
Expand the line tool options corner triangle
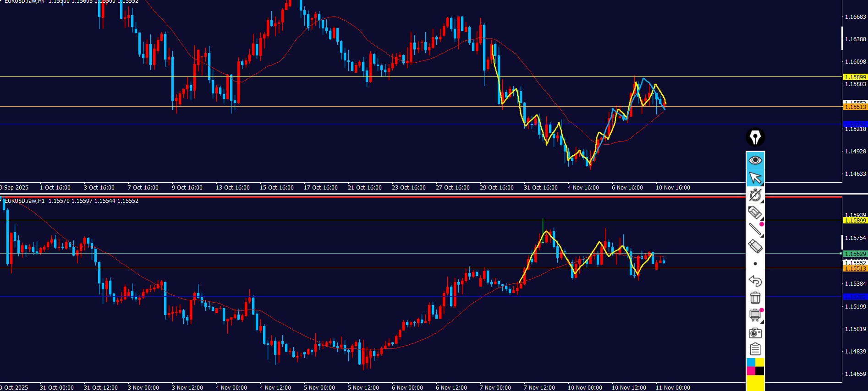[x=762, y=236]
